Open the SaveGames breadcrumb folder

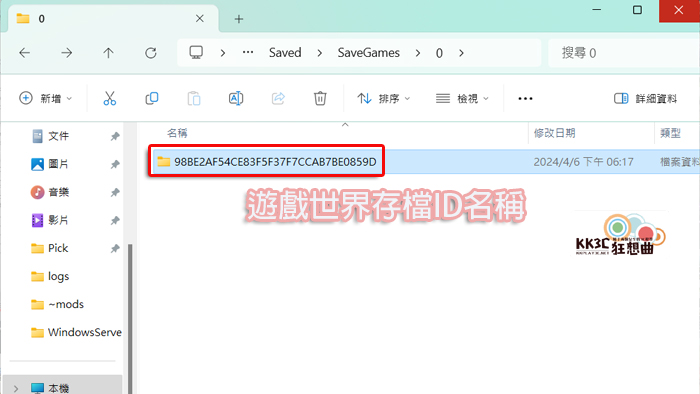tap(368, 53)
